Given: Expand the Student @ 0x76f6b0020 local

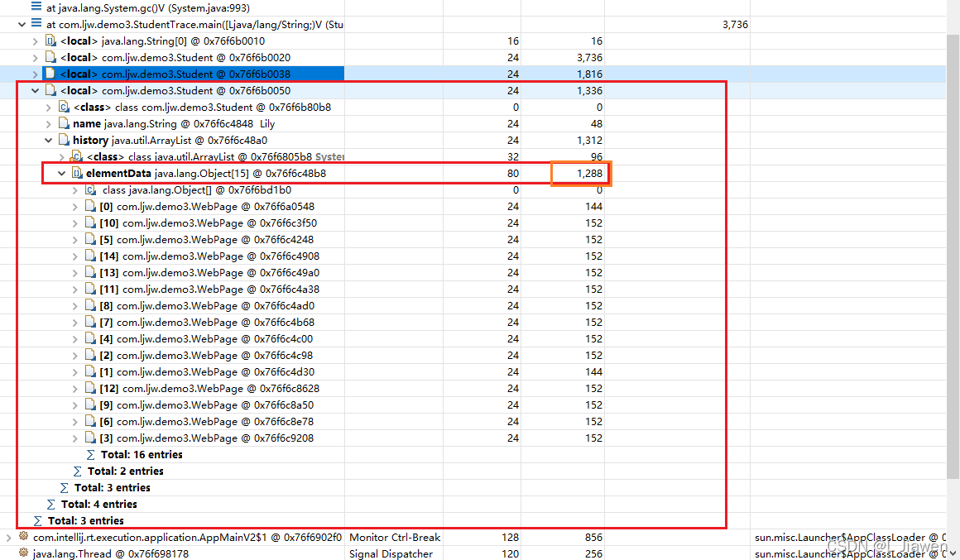Looking at the screenshot, I should (x=36, y=58).
